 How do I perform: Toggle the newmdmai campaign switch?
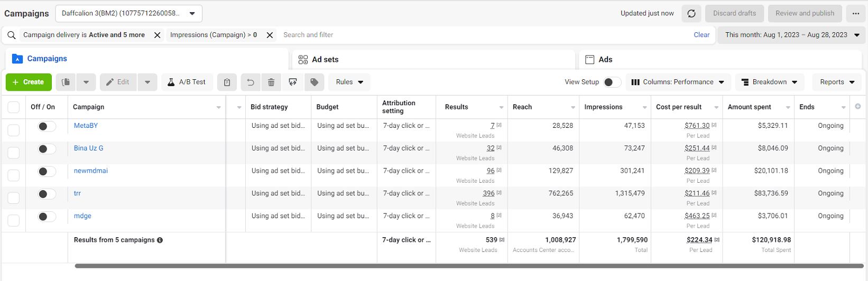47,172
